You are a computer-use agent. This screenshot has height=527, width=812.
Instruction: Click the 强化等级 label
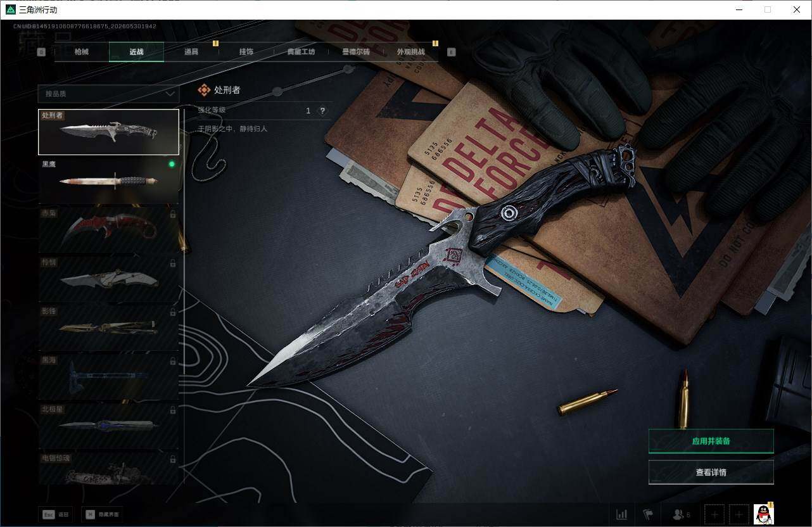[x=212, y=110]
